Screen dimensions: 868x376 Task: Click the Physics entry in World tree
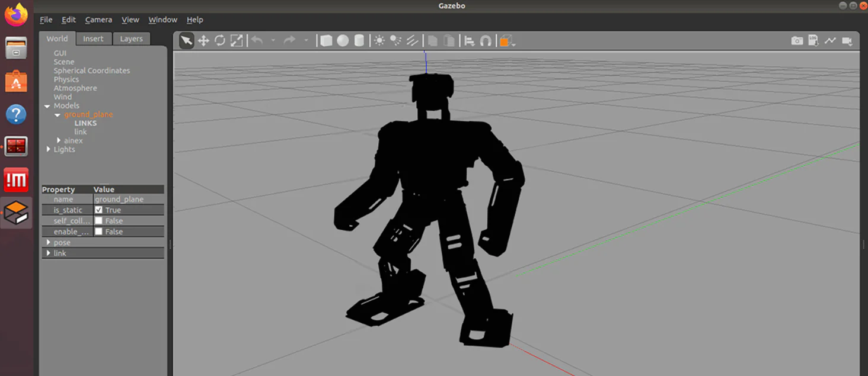click(66, 79)
